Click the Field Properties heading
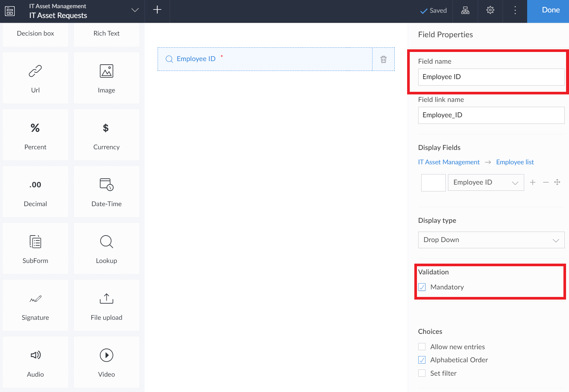This screenshot has height=392, width=569. [x=445, y=35]
